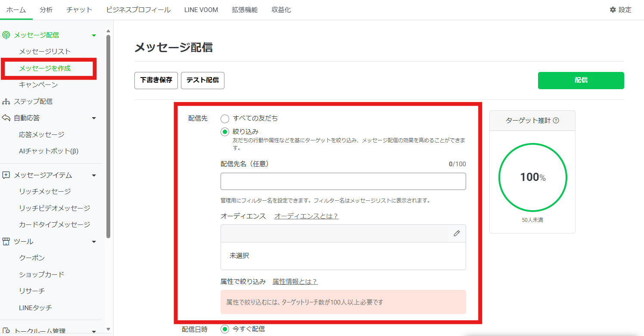Viewport: 644px width, 336px height.
Task: Select the 絞り込み radio button
Action: pos(224,132)
